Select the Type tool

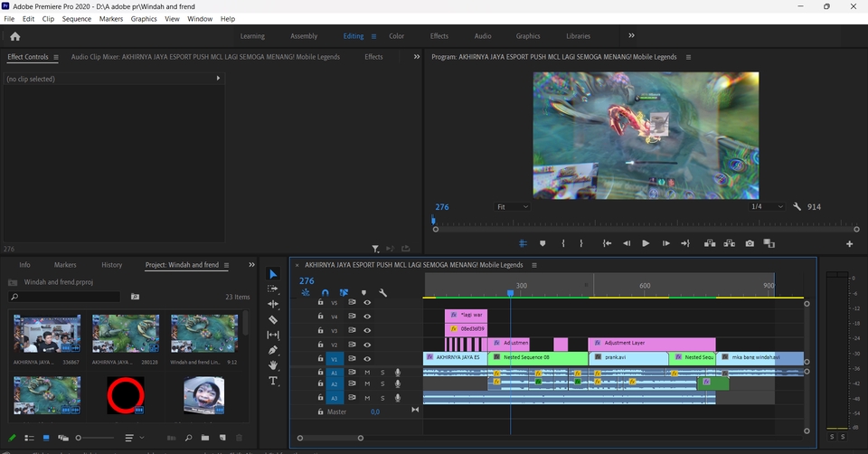[273, 381]
